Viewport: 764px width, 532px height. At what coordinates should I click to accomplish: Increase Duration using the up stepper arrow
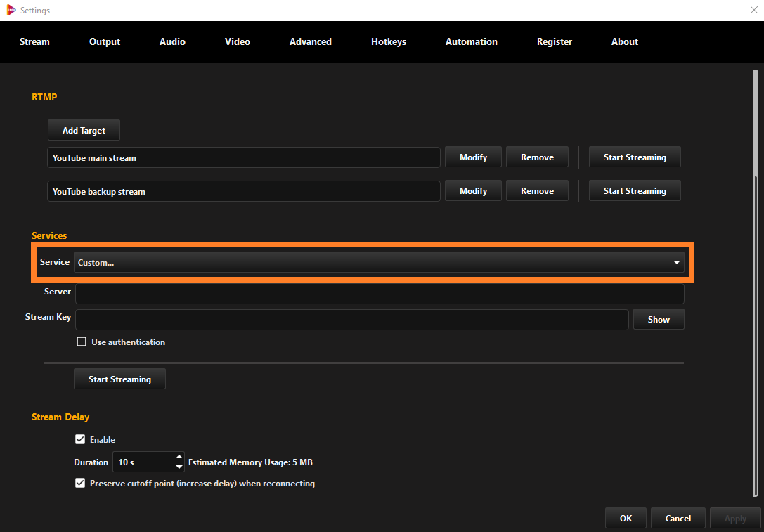coord(179,458)
